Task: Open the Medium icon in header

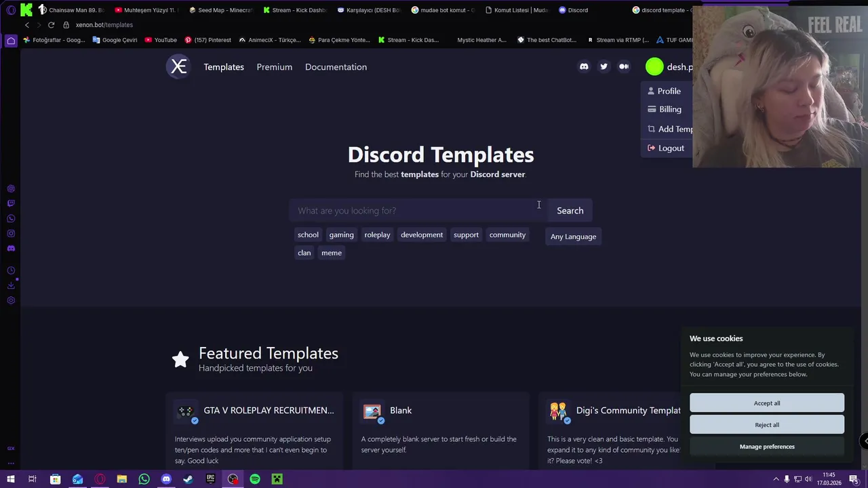Action: (x=624, y=66)
